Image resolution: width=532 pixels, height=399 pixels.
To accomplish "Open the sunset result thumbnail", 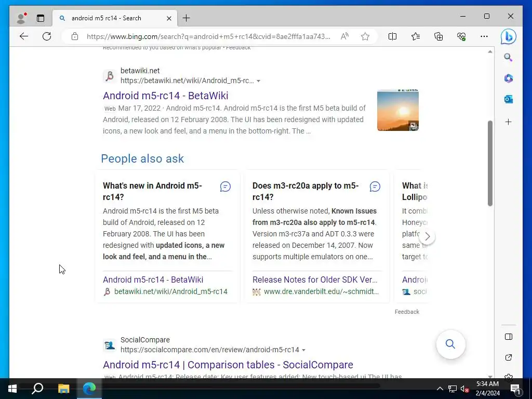I will pyautogui.click(x=397, y=110).
